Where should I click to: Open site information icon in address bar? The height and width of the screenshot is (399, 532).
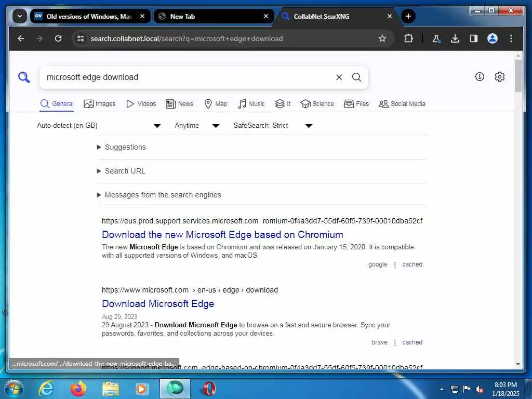pyautogui.click(x=81, y=38)
